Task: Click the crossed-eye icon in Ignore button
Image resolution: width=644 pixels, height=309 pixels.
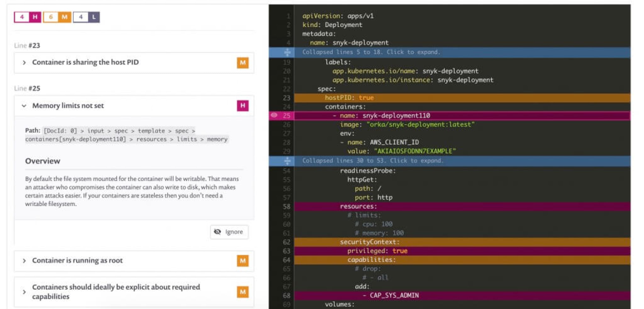Action: [217, 232]
